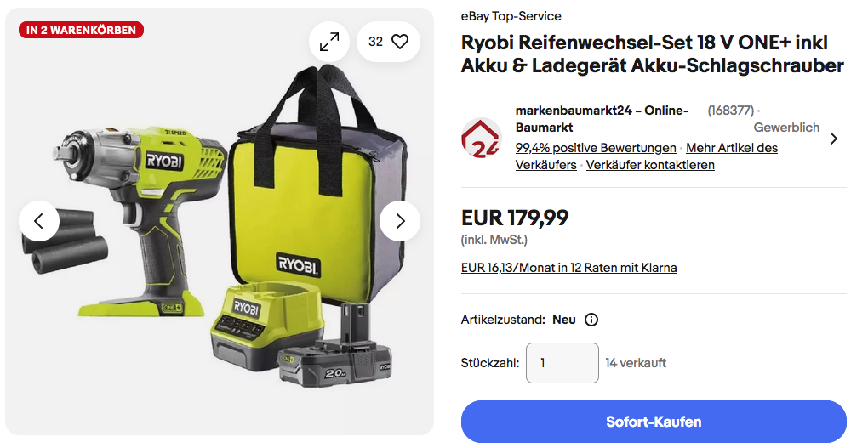The height and width of the screenshot is (448, 868).
Task: Open markenbaumarkt24 seller logo
Action: coord(481,138)
